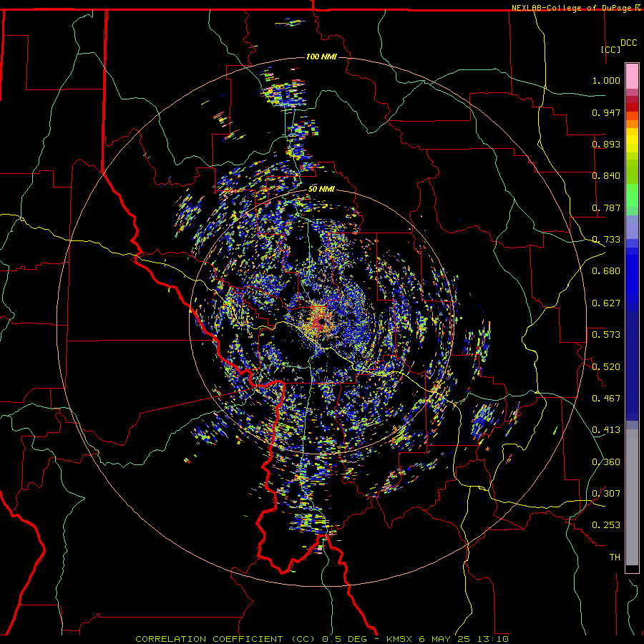
Task: Select the 0.733 color scale value
Action: [x=606, y=240]
